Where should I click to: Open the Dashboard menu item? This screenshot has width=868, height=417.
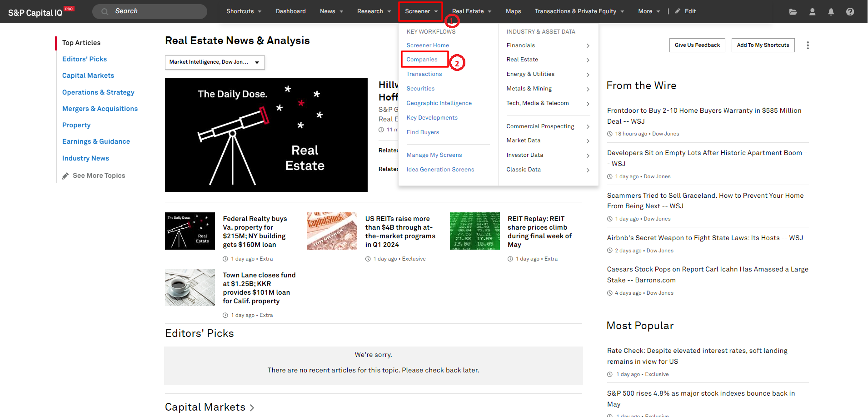[290, 11]
